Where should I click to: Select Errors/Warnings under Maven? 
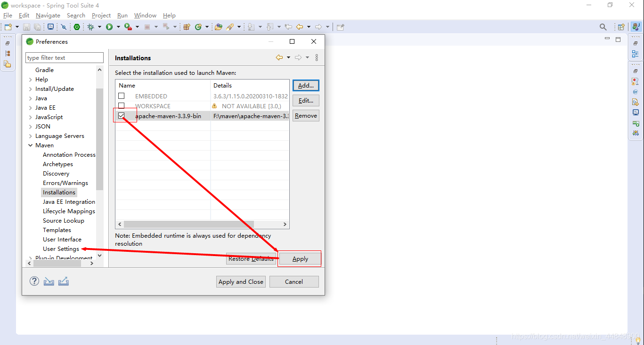click(x=65, y=183)
